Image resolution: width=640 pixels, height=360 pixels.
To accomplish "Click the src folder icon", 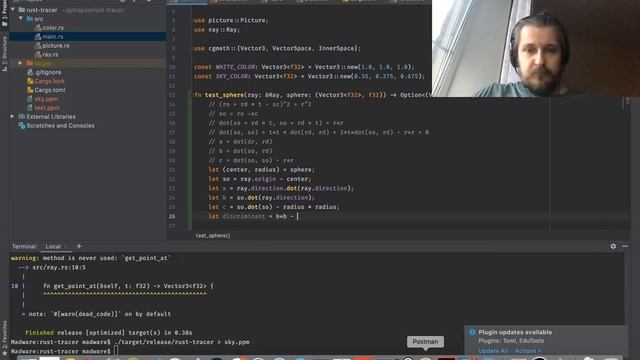I will point(30,19).
